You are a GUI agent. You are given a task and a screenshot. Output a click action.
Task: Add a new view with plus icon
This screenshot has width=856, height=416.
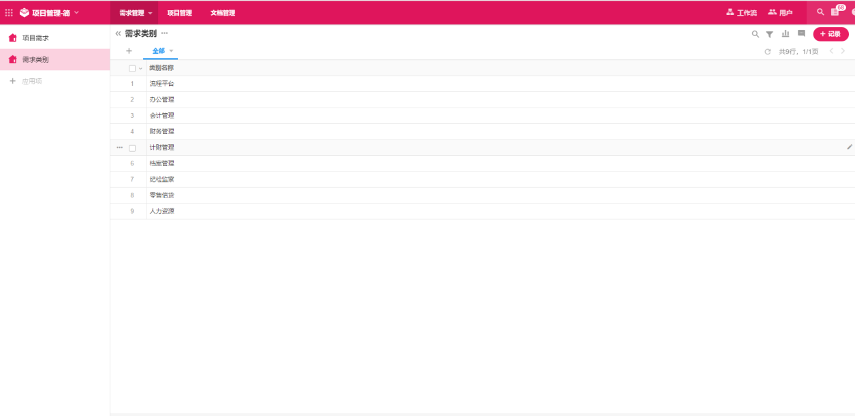tap(129, 51)
